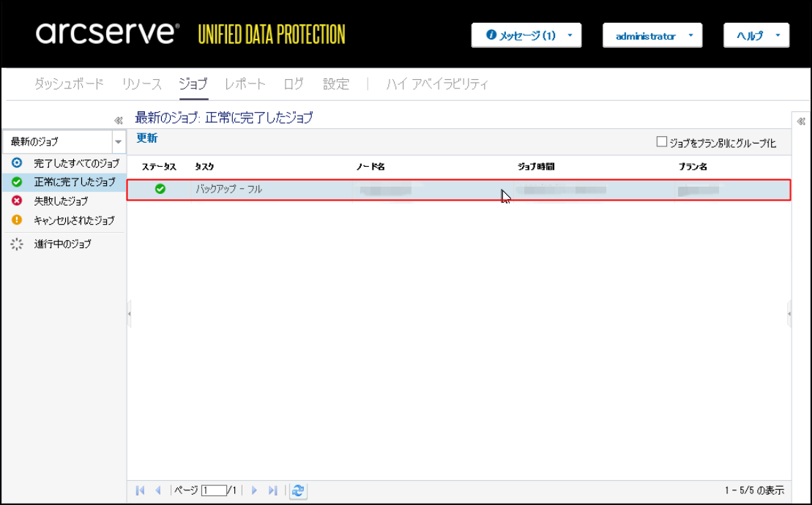Expand the 最新のジョブ combo box arrow

pyautogui.click(x=119, y=142)
